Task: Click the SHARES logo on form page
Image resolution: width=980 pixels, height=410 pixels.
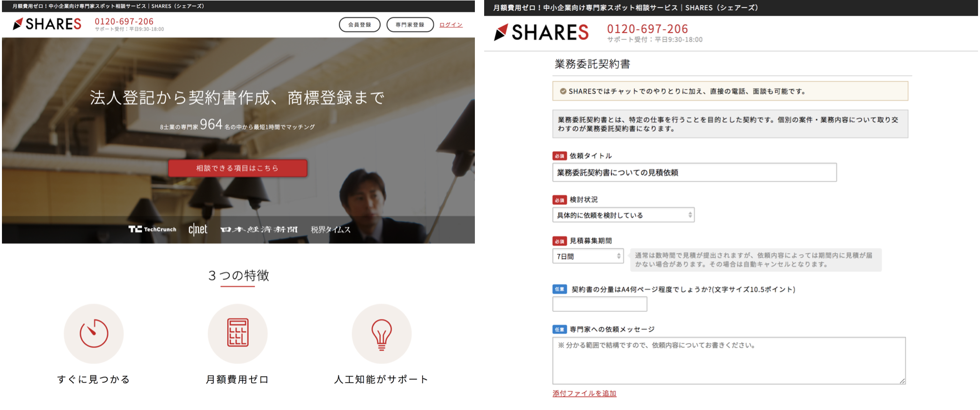Action: 541,33
